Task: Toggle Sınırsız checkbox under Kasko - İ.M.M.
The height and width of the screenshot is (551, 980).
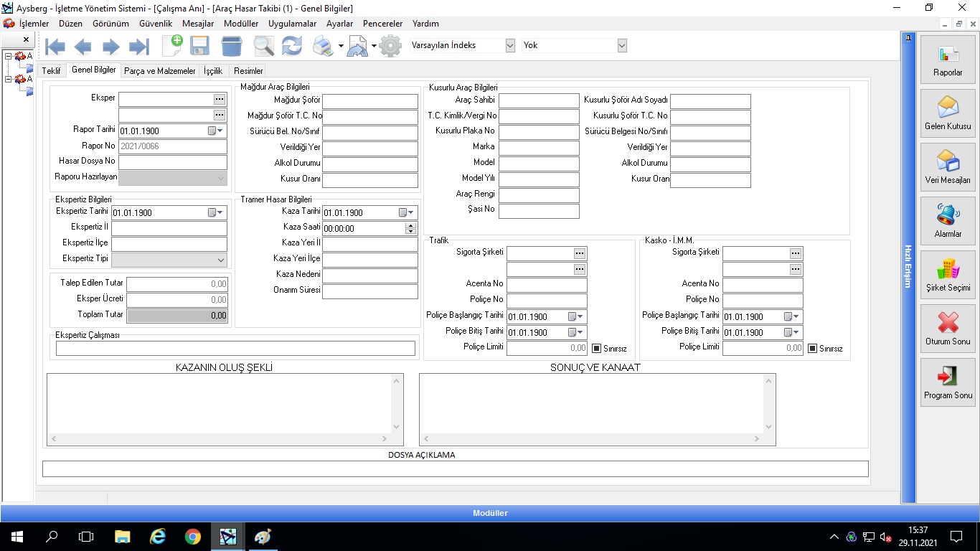Action: coord(812,349)
